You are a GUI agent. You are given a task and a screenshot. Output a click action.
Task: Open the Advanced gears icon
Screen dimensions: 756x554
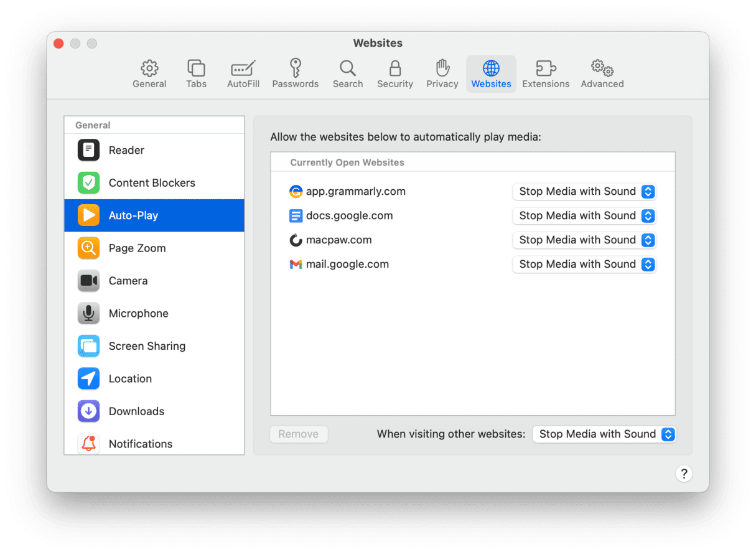602,68
